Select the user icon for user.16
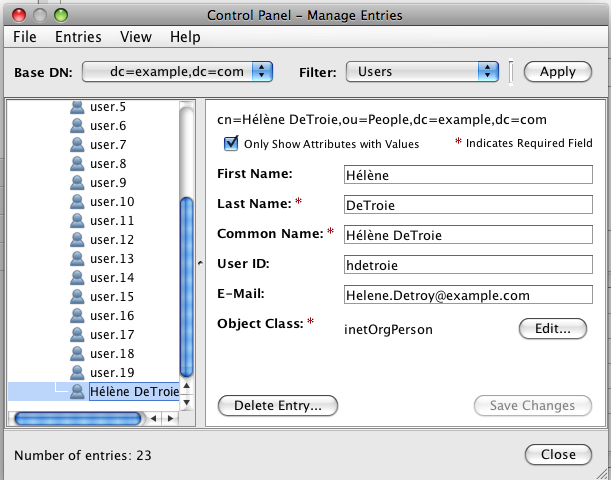611x480 pixels. pos(78,316)
